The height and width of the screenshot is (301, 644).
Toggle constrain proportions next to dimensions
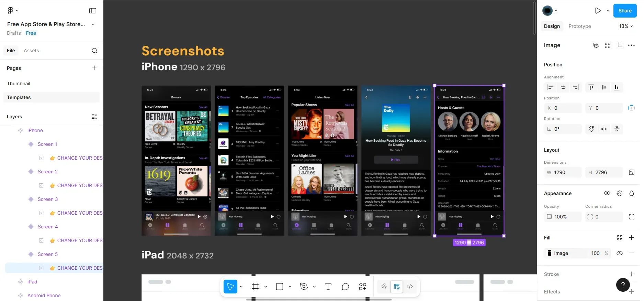point(632,172)
